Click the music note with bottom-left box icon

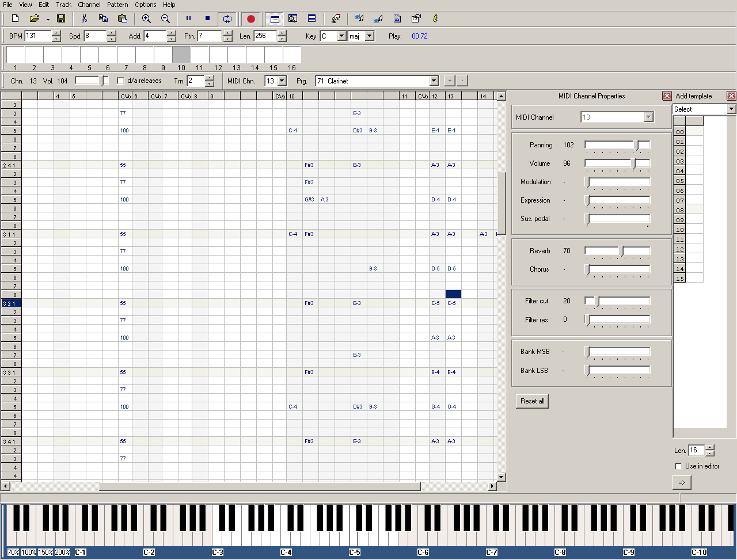click(x=378, y=18)
